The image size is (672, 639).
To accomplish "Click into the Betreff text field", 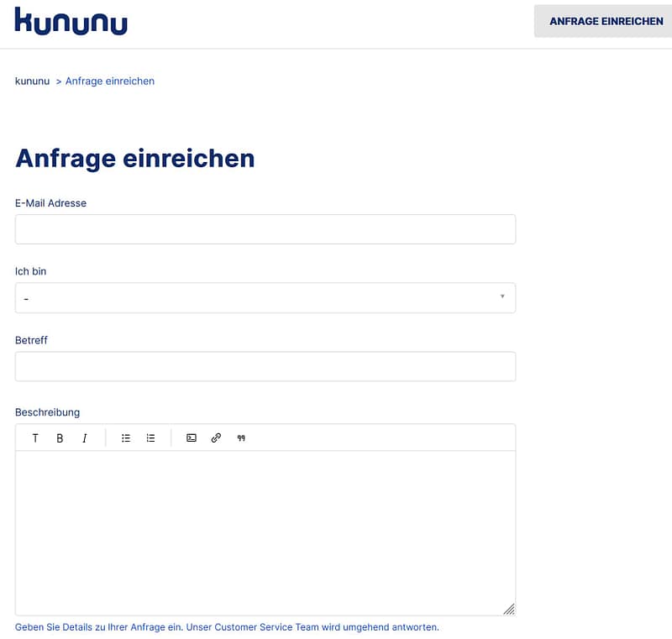I will tap(265, 367).
